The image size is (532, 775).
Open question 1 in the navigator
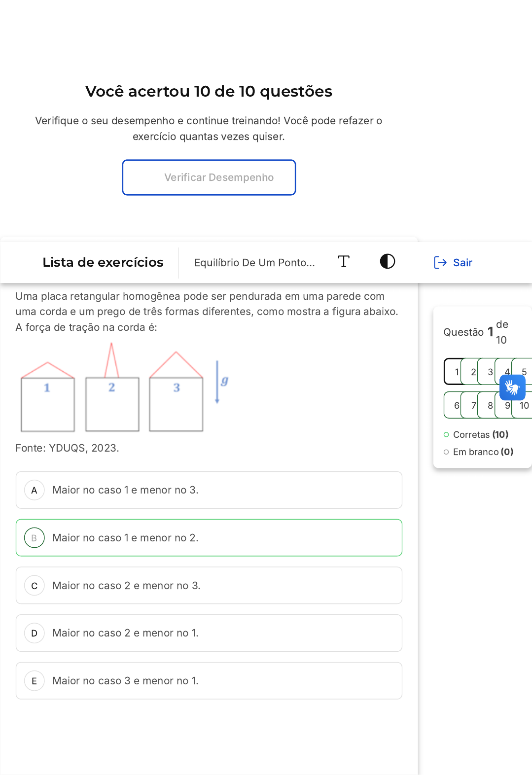[x=454, y=372]
